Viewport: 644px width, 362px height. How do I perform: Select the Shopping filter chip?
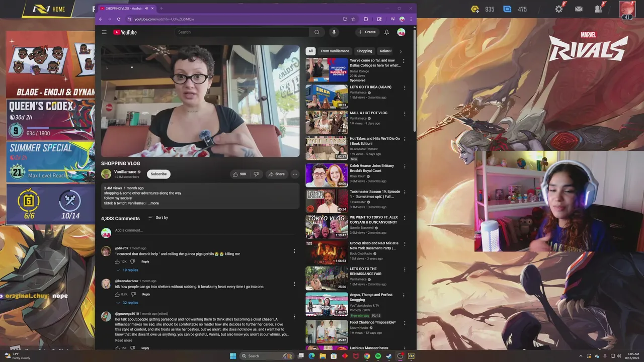click(x=365, y=51)
